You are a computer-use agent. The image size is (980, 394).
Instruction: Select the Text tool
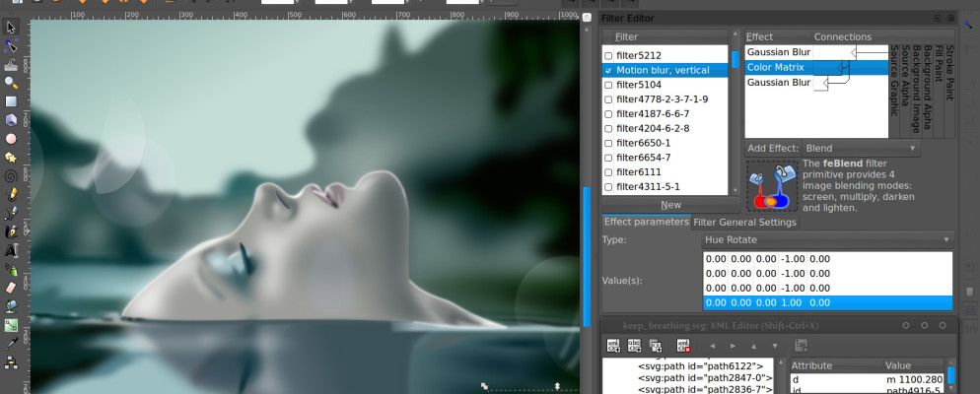[x=11, y=249]
